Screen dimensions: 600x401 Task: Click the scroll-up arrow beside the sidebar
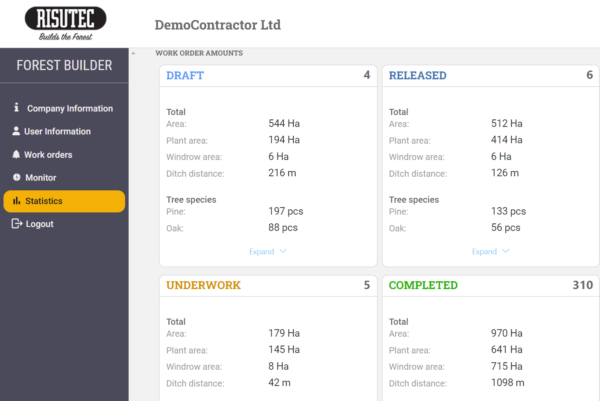pos(133,53)
